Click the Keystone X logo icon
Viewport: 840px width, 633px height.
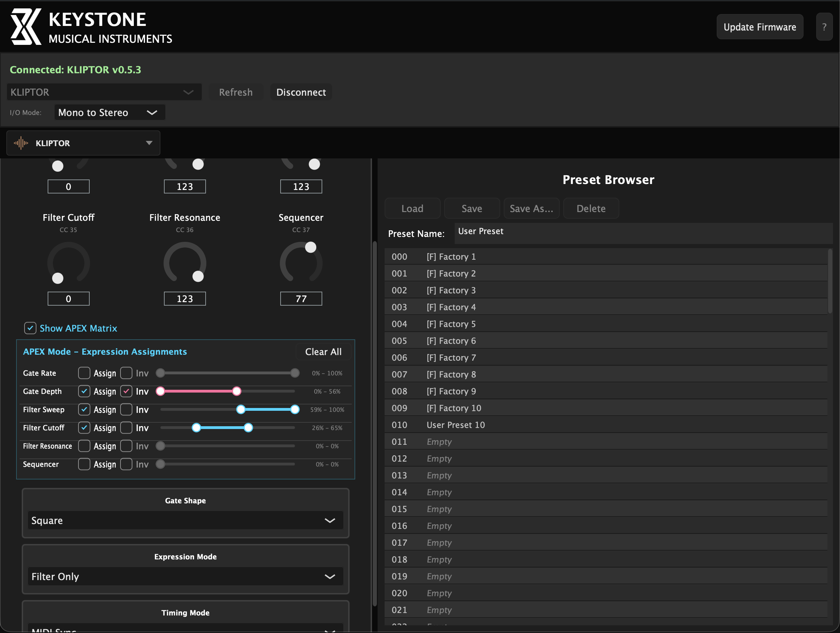coord(26,27)
